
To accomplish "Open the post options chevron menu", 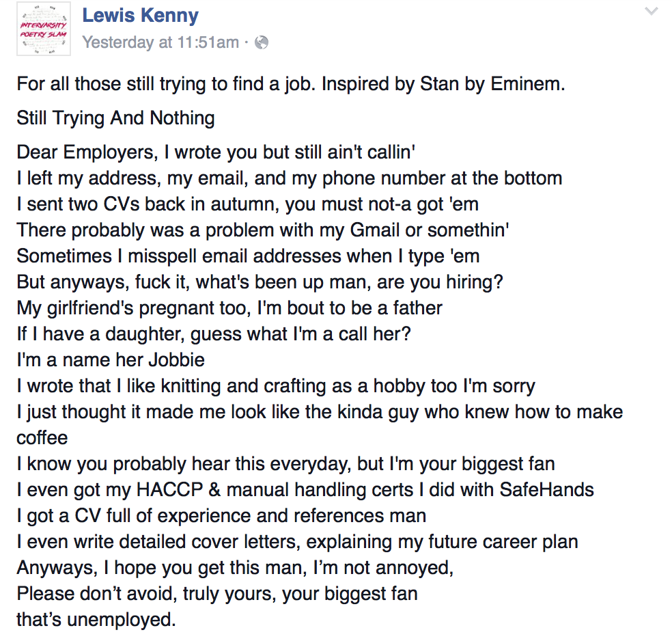I will point(652,11).
